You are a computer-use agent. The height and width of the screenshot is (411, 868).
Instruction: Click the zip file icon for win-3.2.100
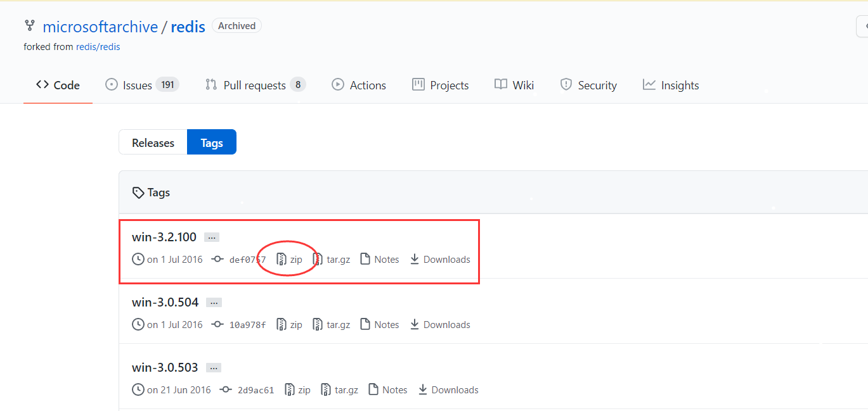pyautogui.click(x=281, y=259)
